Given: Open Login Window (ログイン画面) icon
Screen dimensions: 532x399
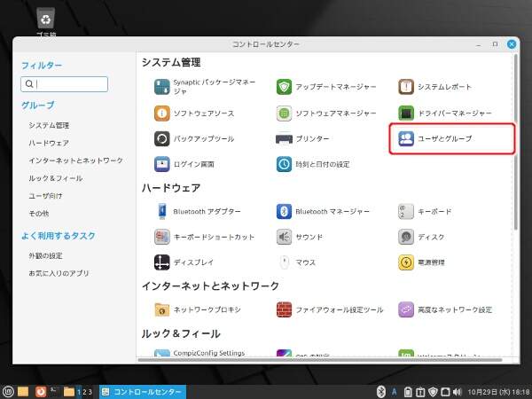Looking at the screenshot, I should (x=162, y=164).
